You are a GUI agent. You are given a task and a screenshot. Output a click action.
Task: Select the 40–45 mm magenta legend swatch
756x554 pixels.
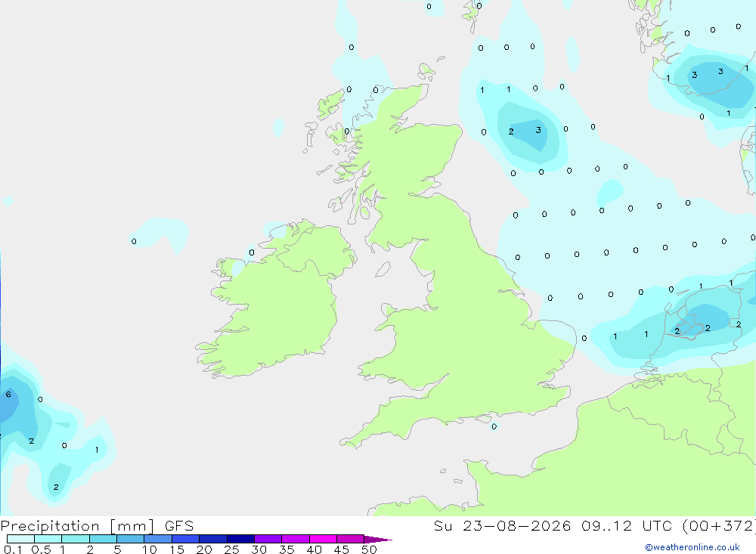pos(323,539)
